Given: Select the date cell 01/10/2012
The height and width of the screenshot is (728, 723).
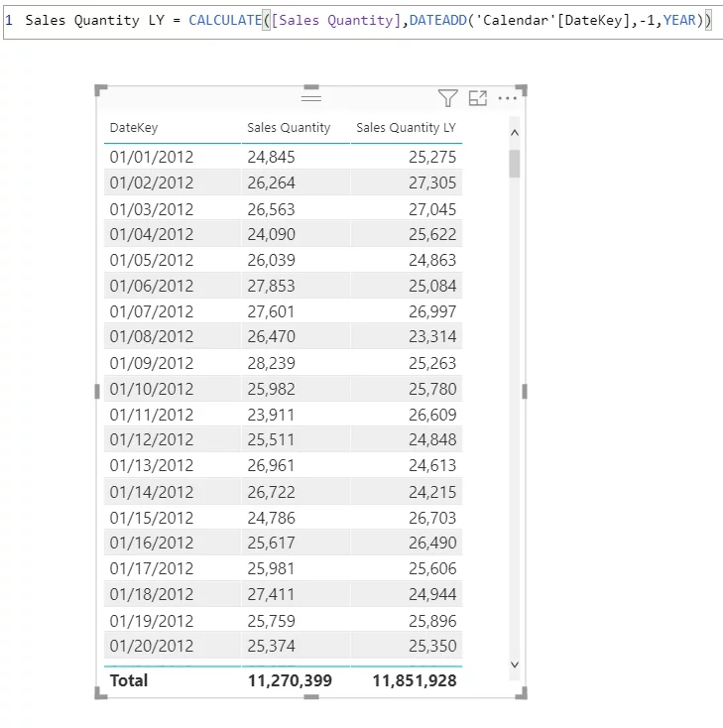Looking at the screenshot, I should tap(152, 389).
